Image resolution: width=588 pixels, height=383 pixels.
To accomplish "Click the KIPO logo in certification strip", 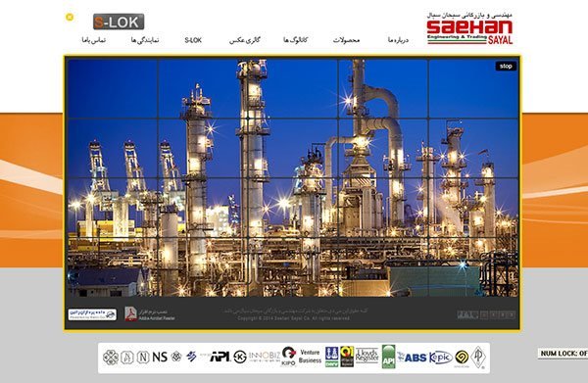I will 288,357.
